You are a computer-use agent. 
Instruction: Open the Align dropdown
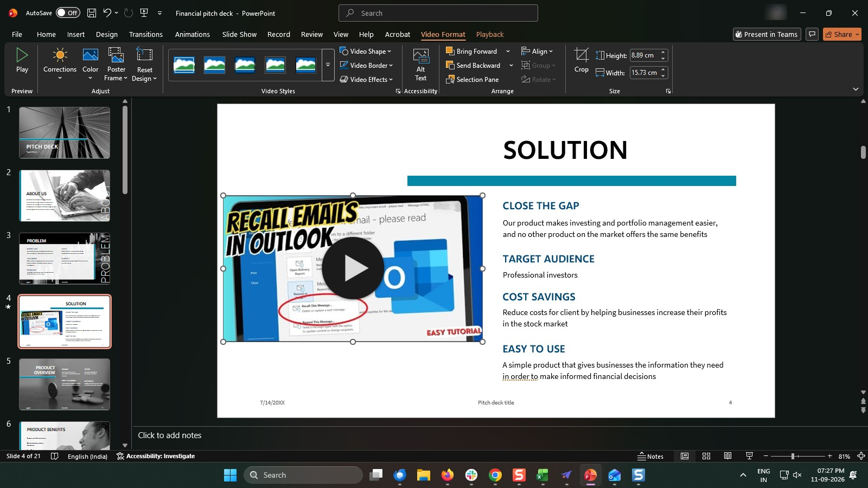tap(537, 51)
